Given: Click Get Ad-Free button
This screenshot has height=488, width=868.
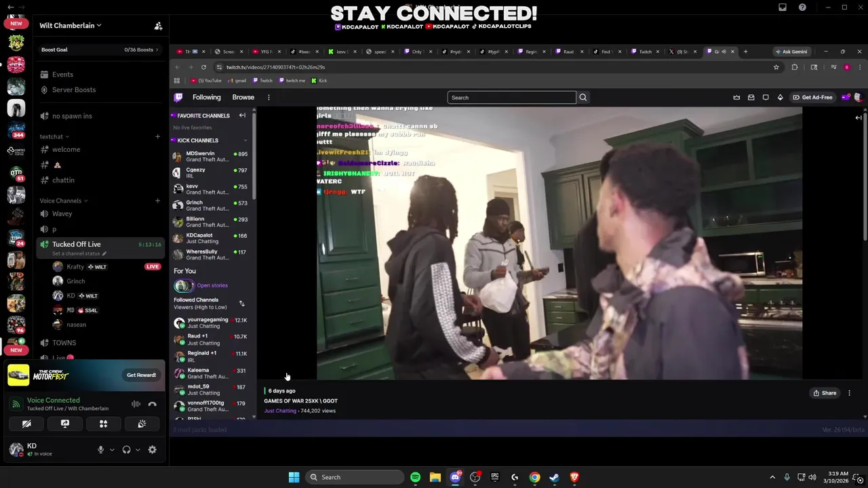Looking at the screenshot, I should coord(812,98).
